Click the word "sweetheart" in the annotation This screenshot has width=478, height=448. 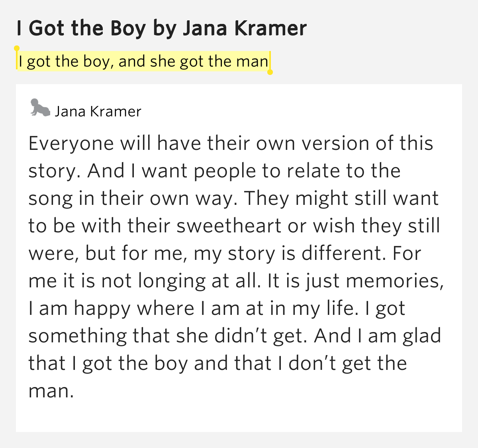[x=229, y=226]
